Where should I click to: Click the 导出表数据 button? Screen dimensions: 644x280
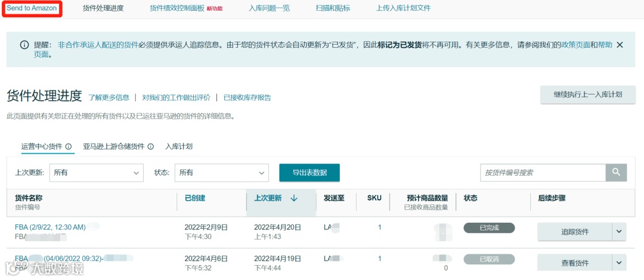pos(309,172)
